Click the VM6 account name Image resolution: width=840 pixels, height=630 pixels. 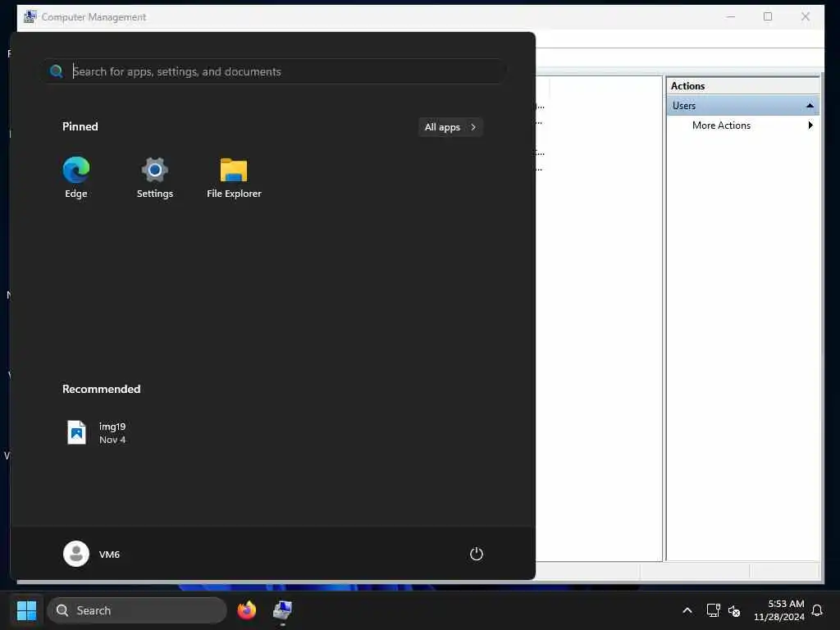109,555
